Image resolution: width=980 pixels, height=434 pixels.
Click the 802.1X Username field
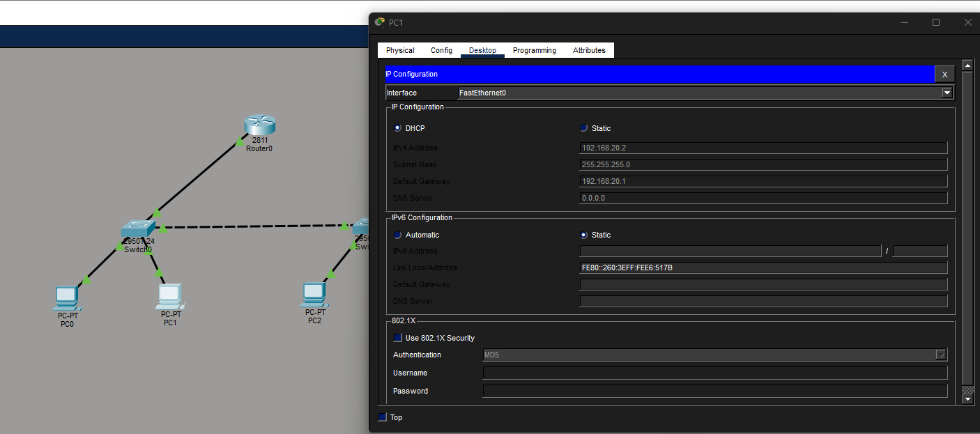715,373
